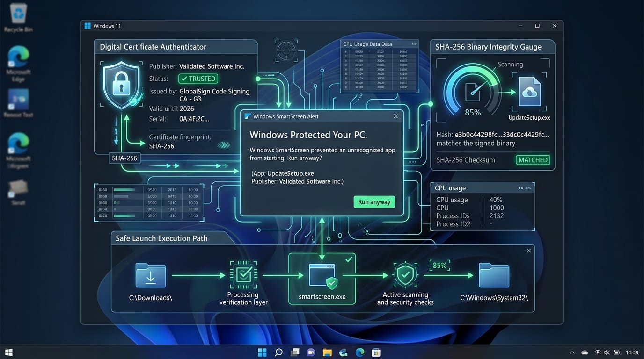Open Task View on the taskbar
Viewport: 644px width, 359px height.
click(295, 352)
